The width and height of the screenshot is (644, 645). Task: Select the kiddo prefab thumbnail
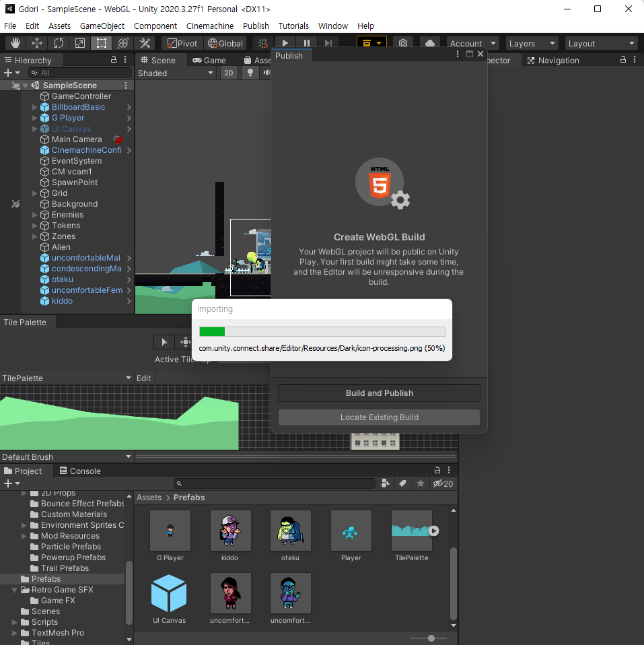[230, 531]
